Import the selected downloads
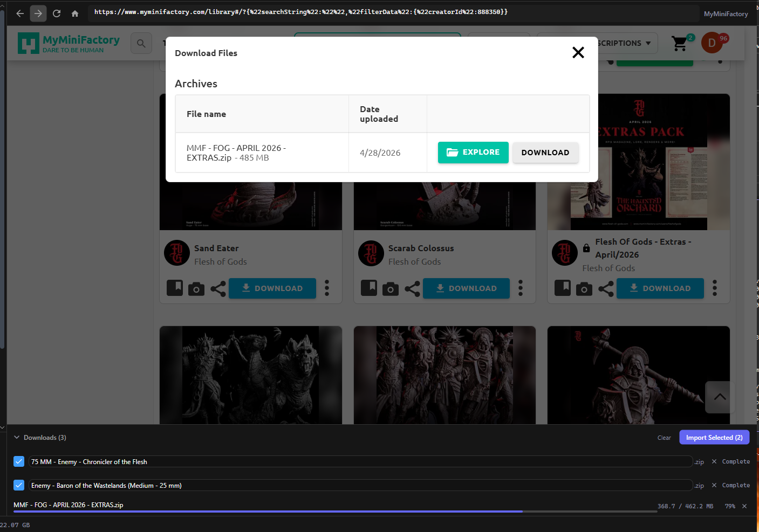This screenshot has width=759, height=532. click(714, 437)
